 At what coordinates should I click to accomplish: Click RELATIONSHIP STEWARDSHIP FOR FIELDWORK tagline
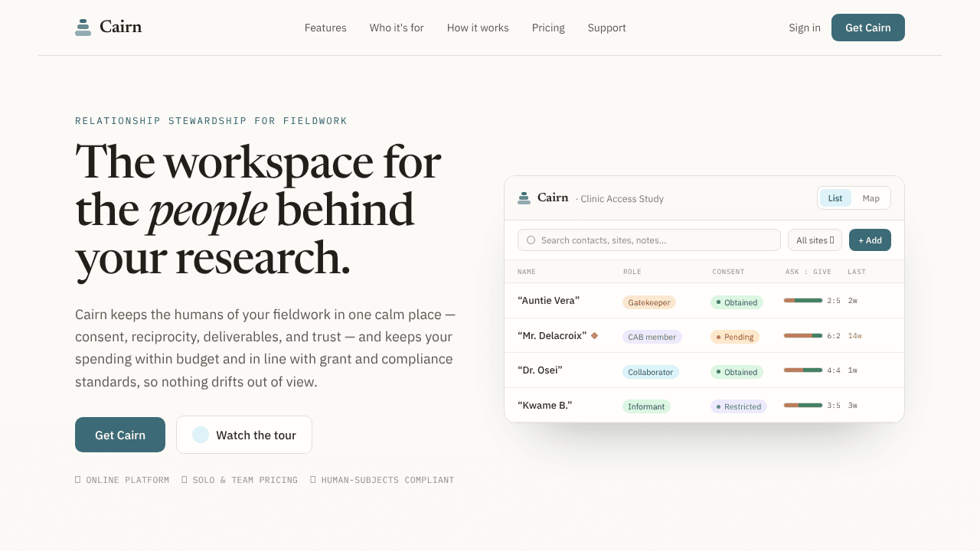[x=211, y=121]
